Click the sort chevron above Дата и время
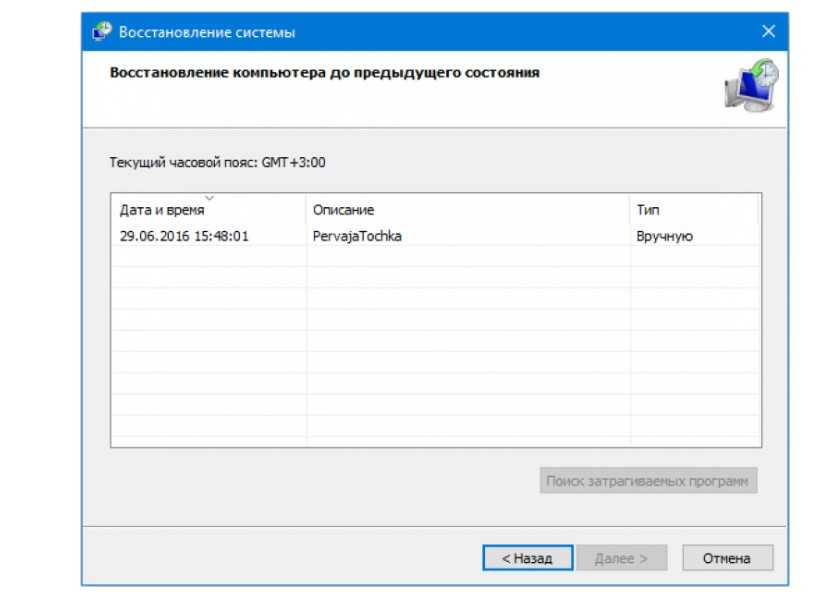 click(208, 198)
